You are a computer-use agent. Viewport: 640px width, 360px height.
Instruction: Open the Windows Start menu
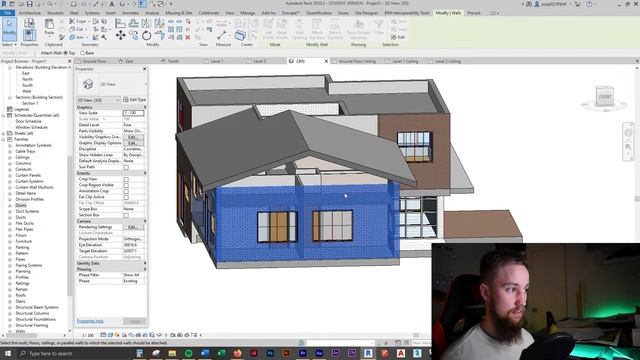[8, 353]
